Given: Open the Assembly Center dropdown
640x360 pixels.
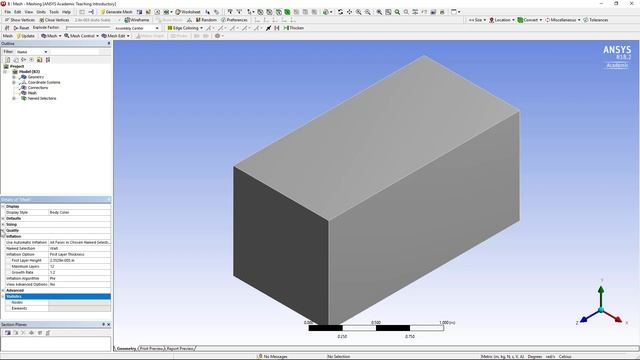Looking at the screenshot, I should (x=137, y=28).
